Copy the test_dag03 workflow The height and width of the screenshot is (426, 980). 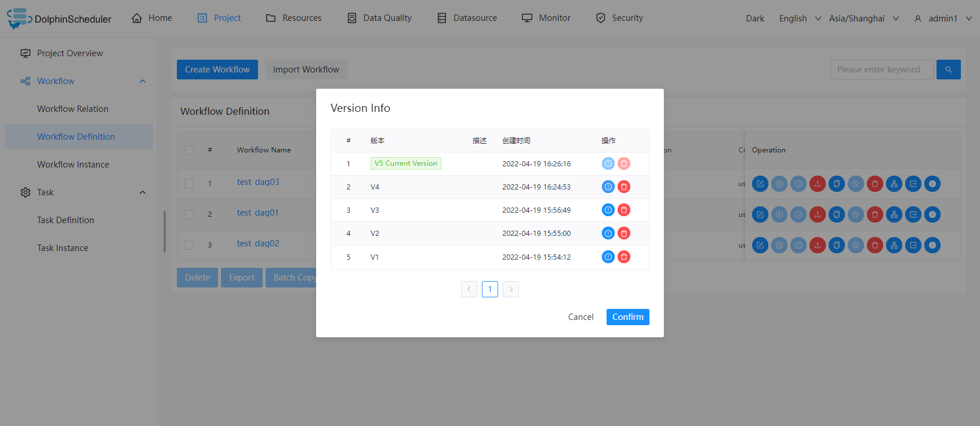point(837,184)
